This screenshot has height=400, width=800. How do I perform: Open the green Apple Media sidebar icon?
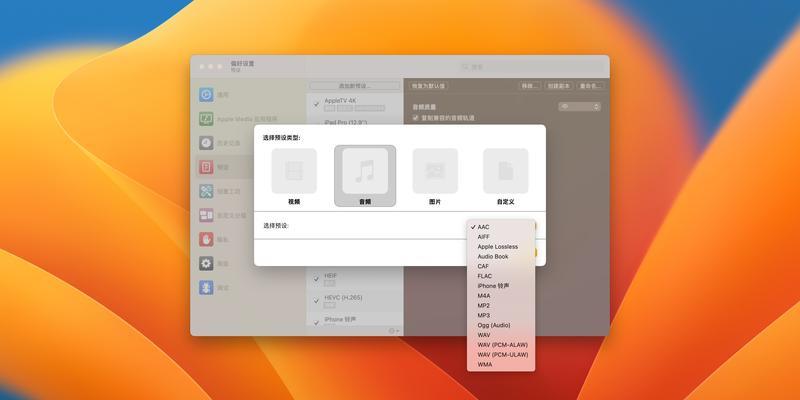(206, 119)
